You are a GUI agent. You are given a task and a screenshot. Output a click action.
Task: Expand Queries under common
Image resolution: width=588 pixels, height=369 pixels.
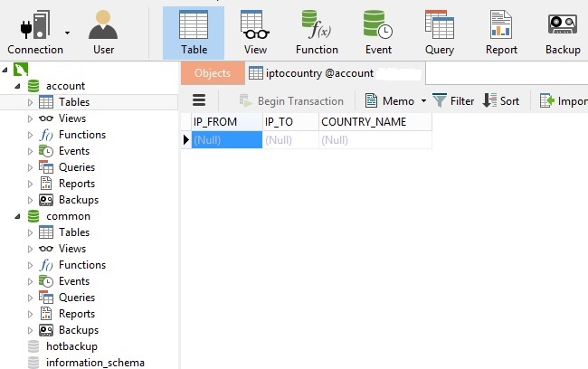(30, 298)
